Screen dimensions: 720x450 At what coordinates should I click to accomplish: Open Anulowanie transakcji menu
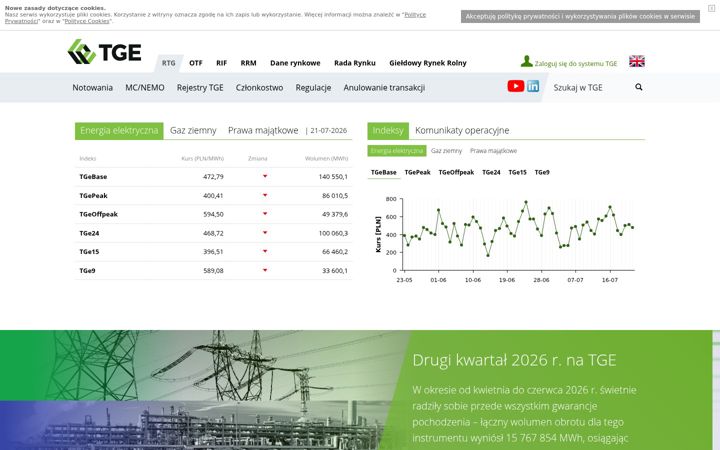pyautogui.click(x=384, y=87)
